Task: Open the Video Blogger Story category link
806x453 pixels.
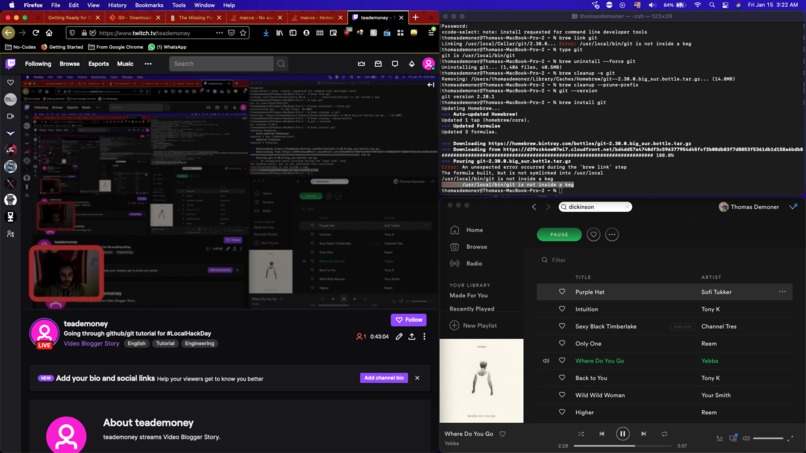Action: [x=91, y=343]
